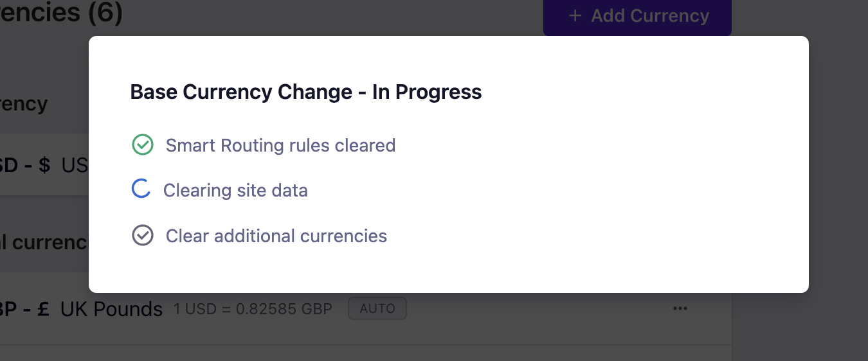Select the Smart Routing rules cleared text
This screenshot has height=361, width=868.
pyautogui.click(x=280, y=145)
